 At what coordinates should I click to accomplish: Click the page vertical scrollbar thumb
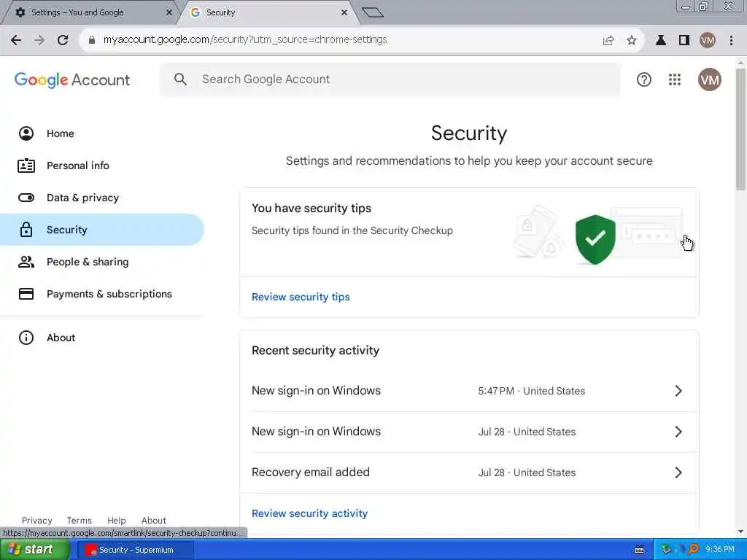tap(740, 130)
